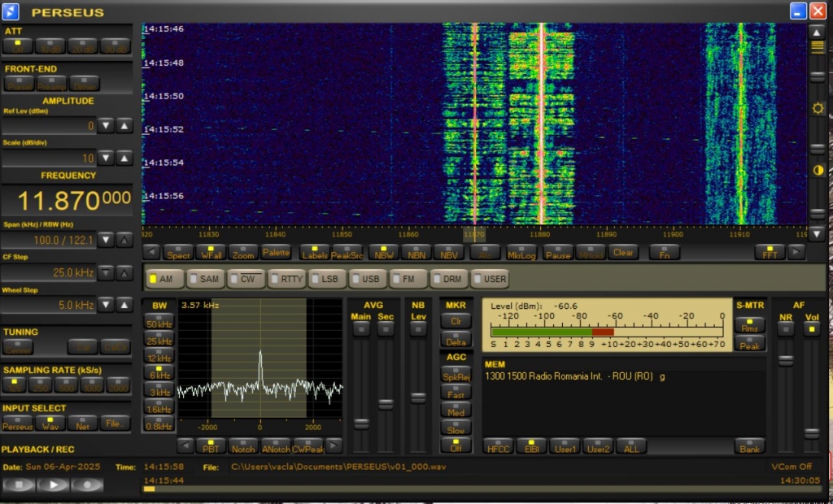Increase CF Step with its up arrow
Screen dimensions: 833x504
coord(124,273)
